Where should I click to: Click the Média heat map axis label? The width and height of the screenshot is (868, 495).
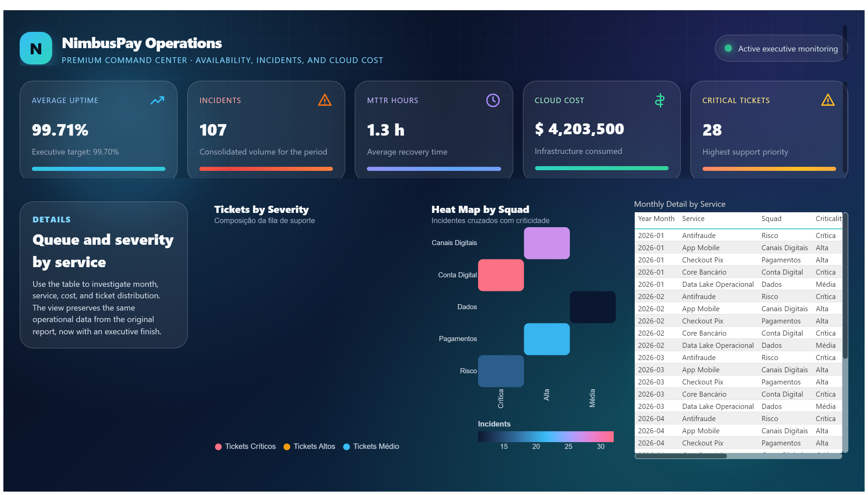coord(592,398)
